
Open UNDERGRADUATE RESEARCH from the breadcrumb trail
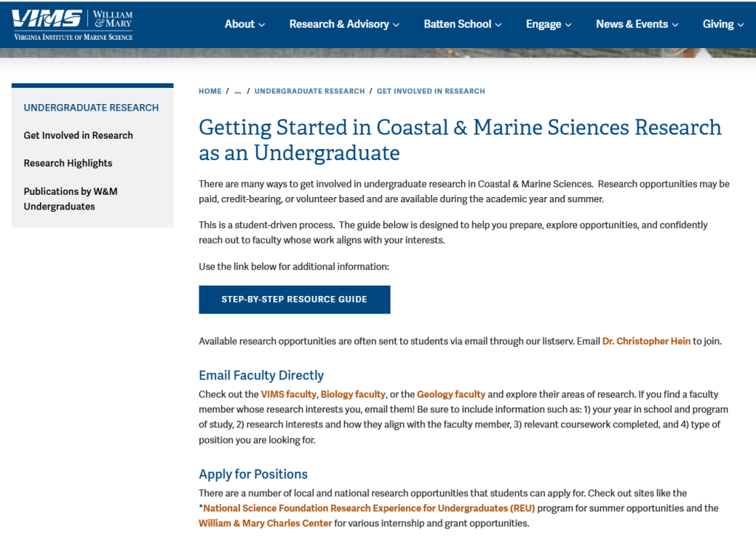click(x=309, y=91)
